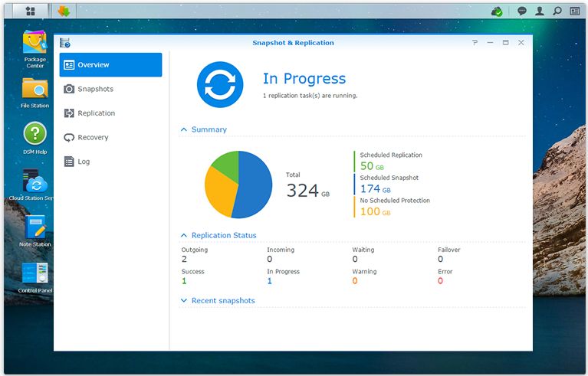
Task: Select the Snapshots sidebar tab
Action: (95, 89)
